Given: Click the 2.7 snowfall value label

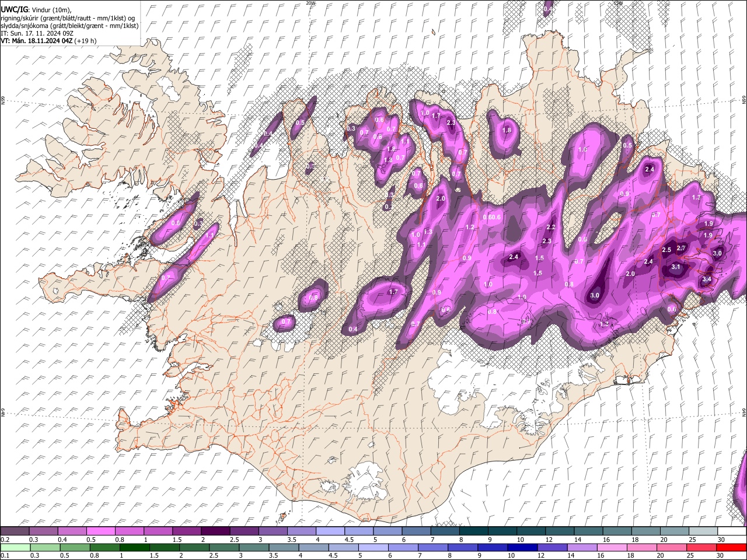Looking at the screenshot, I should pos(680,249).
